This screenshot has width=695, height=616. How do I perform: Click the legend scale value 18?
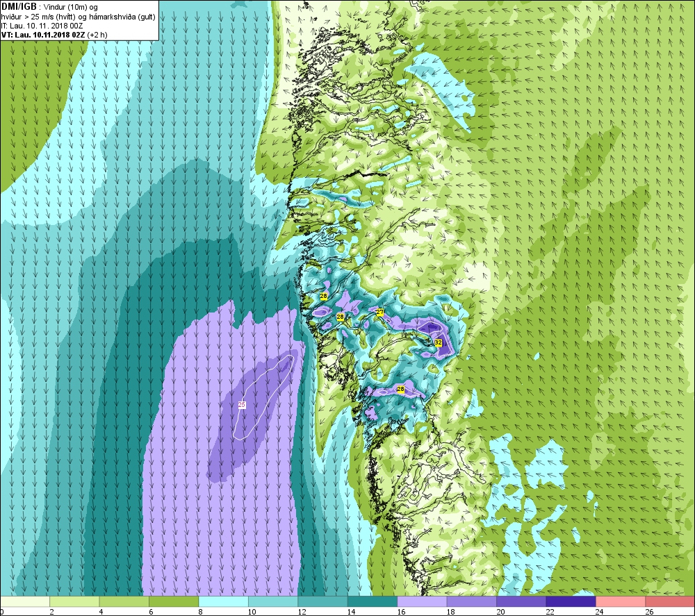click(451, 612)
